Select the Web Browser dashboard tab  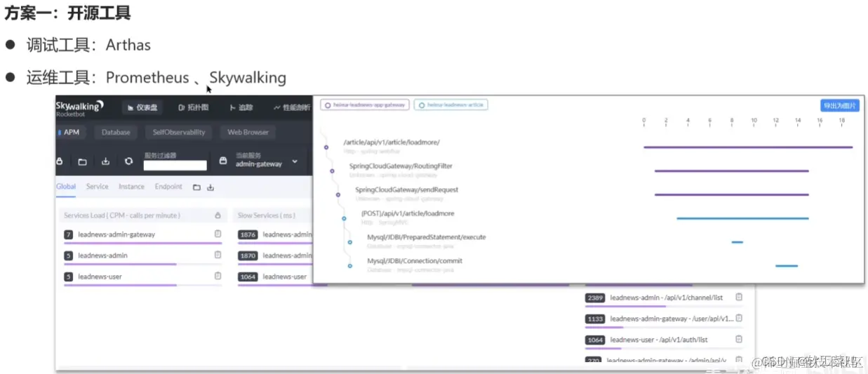click(248, 132)
